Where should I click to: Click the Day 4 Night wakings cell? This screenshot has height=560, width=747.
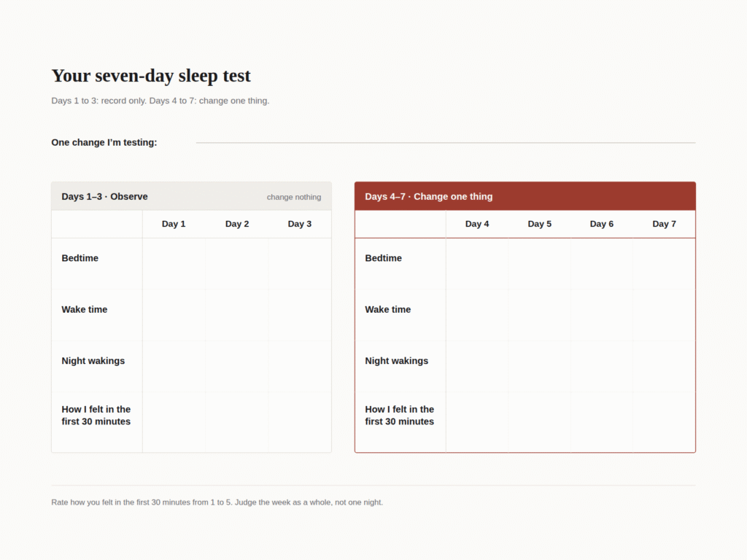click(477, 367)
